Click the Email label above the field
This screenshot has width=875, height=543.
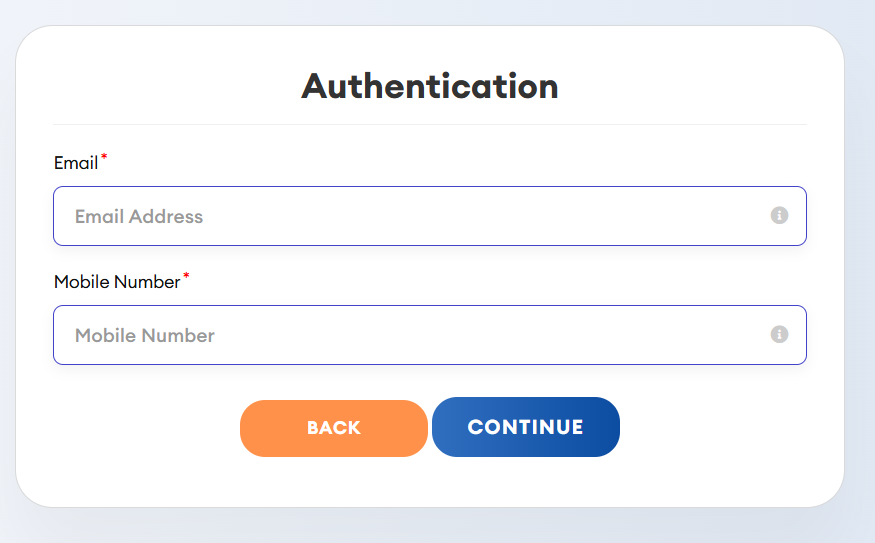[76, 163]
